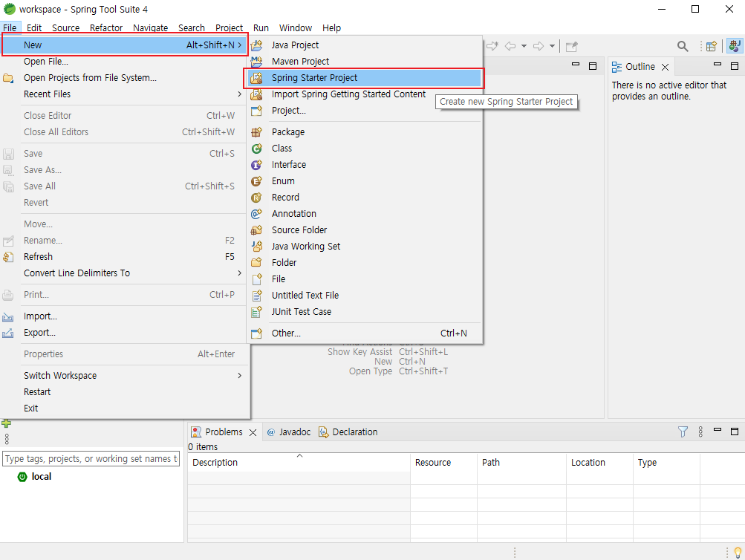Click the Record icon in submenu
This screenshot has width=745, height=560.
(x=256, y=198)
